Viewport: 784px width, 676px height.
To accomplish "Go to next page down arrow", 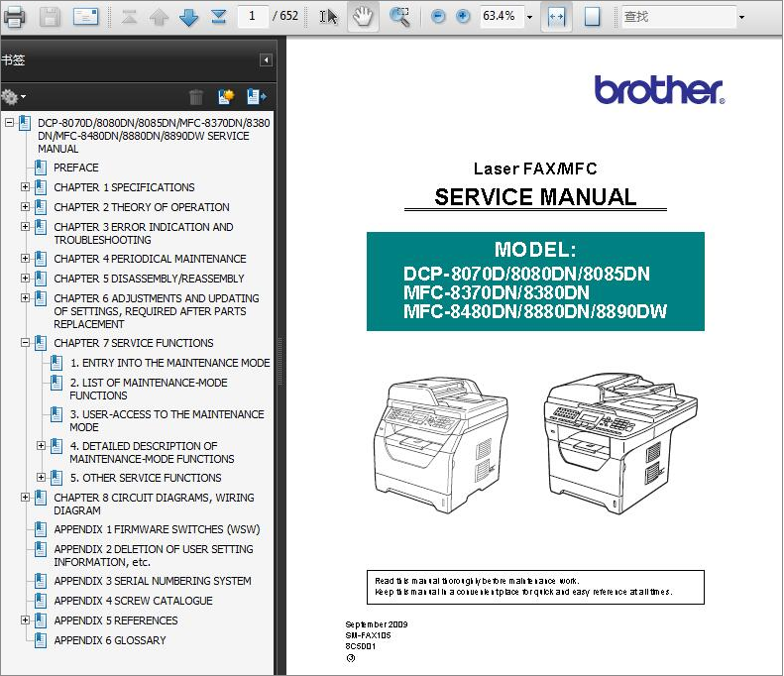I will point(188,17).
